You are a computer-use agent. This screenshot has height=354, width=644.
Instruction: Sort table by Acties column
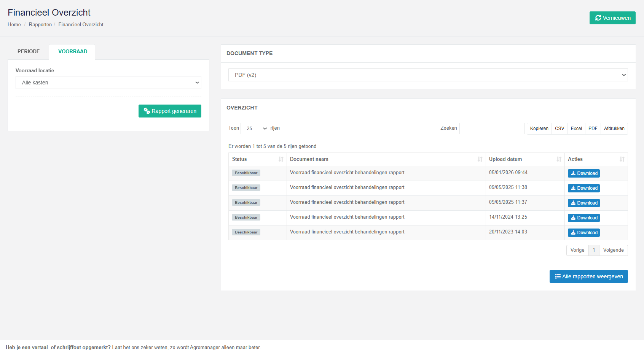click(596, 159)
